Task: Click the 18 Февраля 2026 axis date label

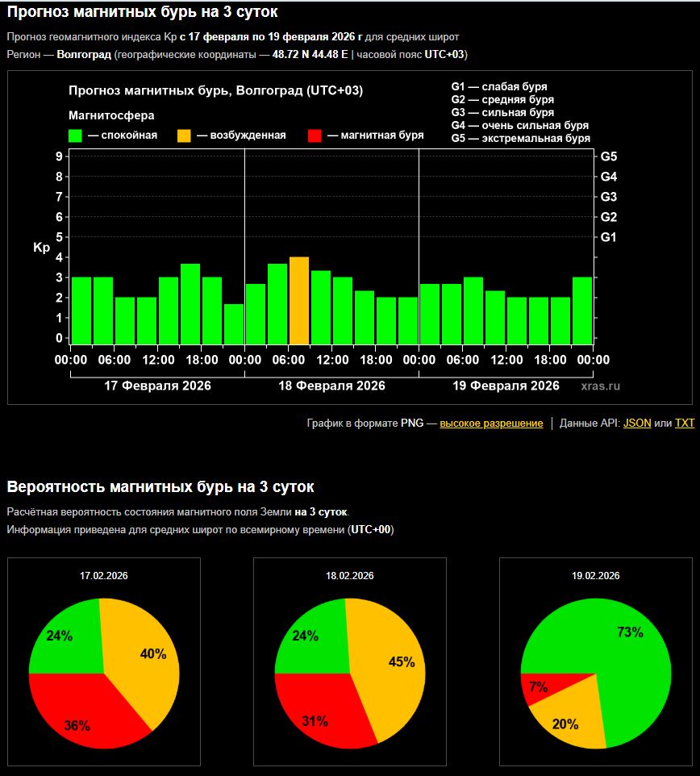Action: pyautogui.click(x=331, y=386)
